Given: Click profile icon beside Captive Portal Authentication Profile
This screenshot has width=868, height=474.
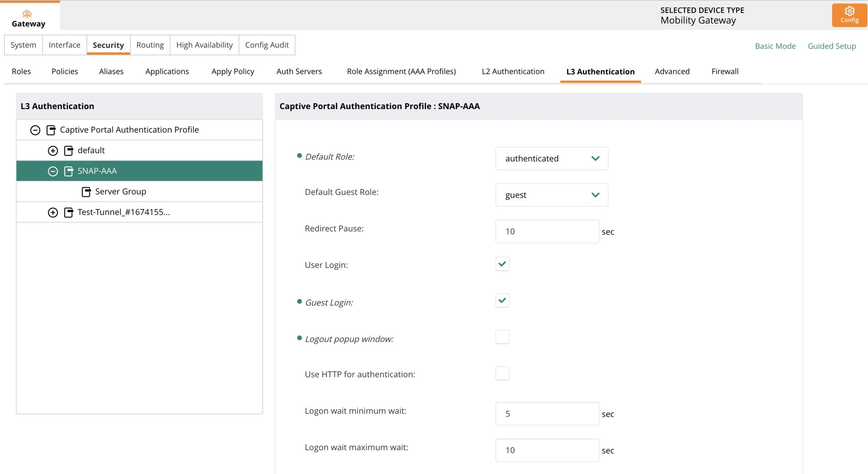Looking at the screenshot, I should [x=51, y=130].
